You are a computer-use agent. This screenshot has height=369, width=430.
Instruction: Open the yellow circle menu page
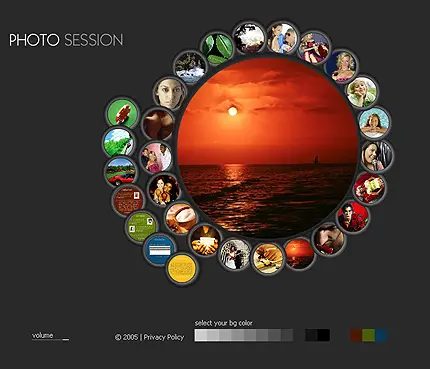pos(181,268)
